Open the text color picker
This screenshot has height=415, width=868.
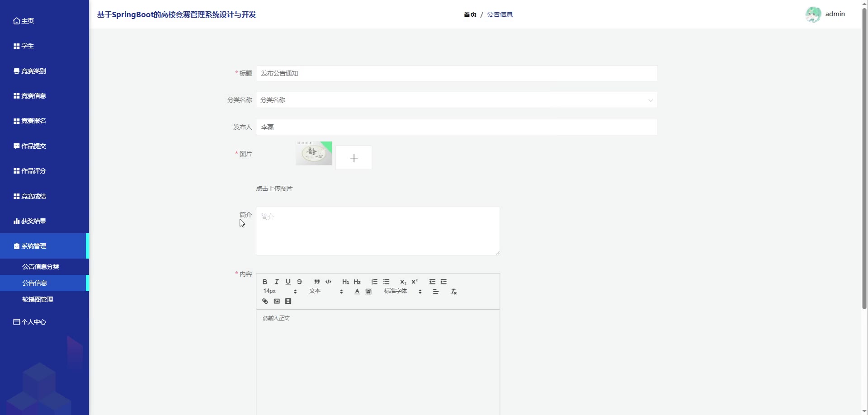[357, 292]
